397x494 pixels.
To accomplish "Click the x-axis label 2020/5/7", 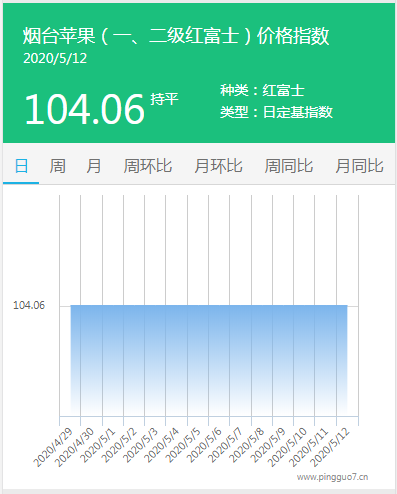I will click(x=226, y=445).
